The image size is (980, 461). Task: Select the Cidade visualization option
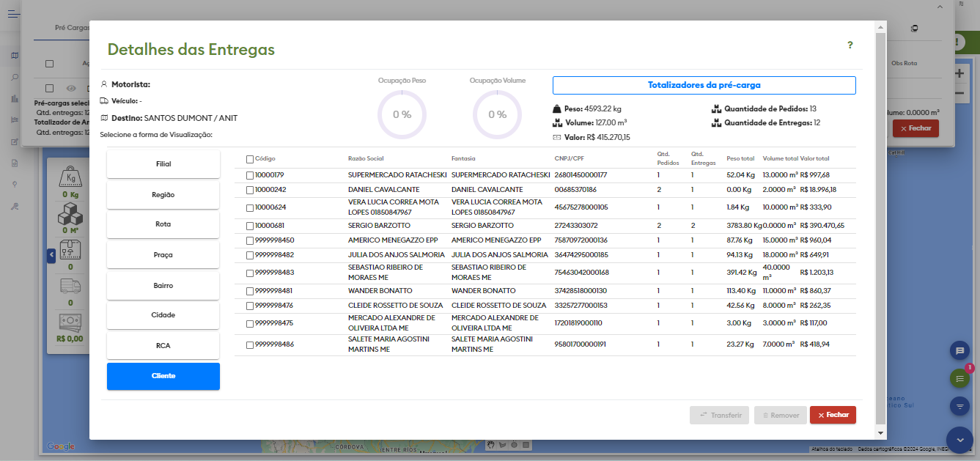click(163, 315)
